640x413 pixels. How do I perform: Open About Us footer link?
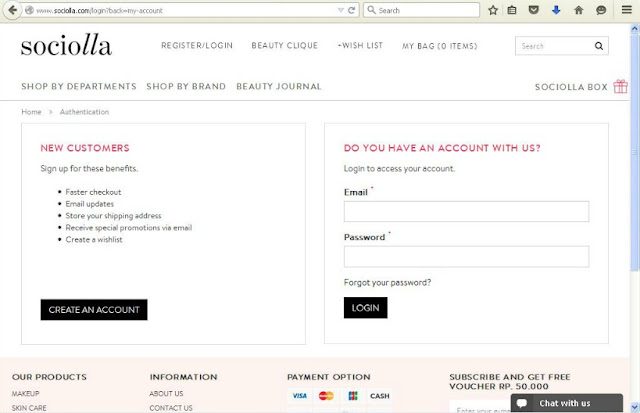pyautogui.click(x=166, y=393)
